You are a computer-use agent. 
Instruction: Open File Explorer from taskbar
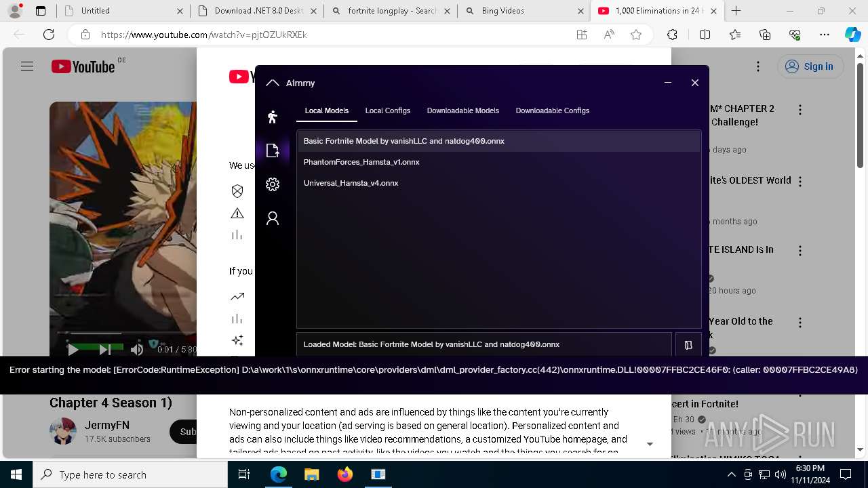coord(311,474)
